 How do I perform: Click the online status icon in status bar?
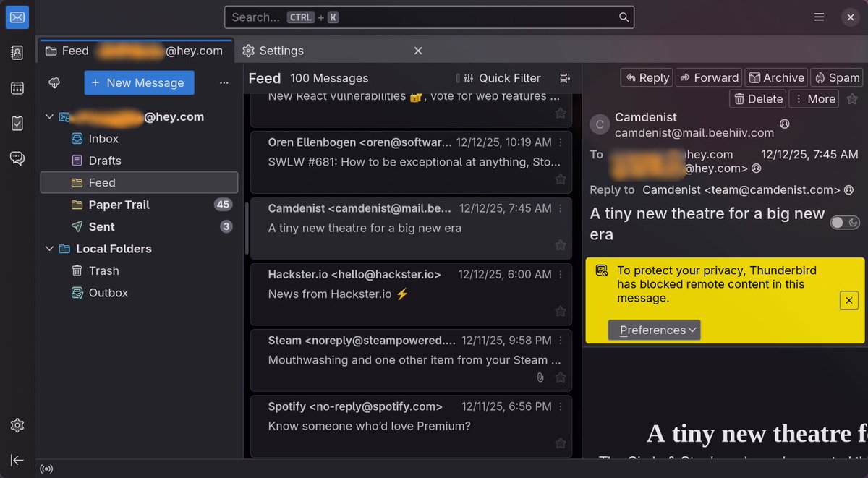pyautogui.click(x=46, y=469)
